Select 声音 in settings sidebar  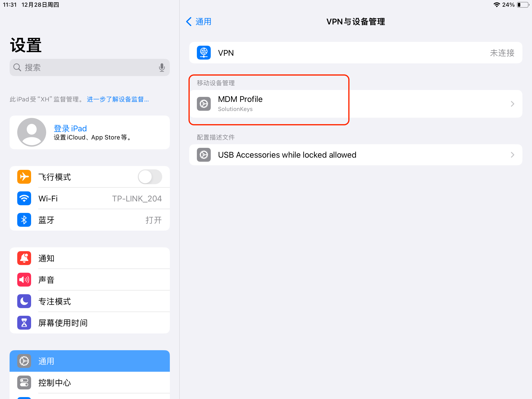90,280
